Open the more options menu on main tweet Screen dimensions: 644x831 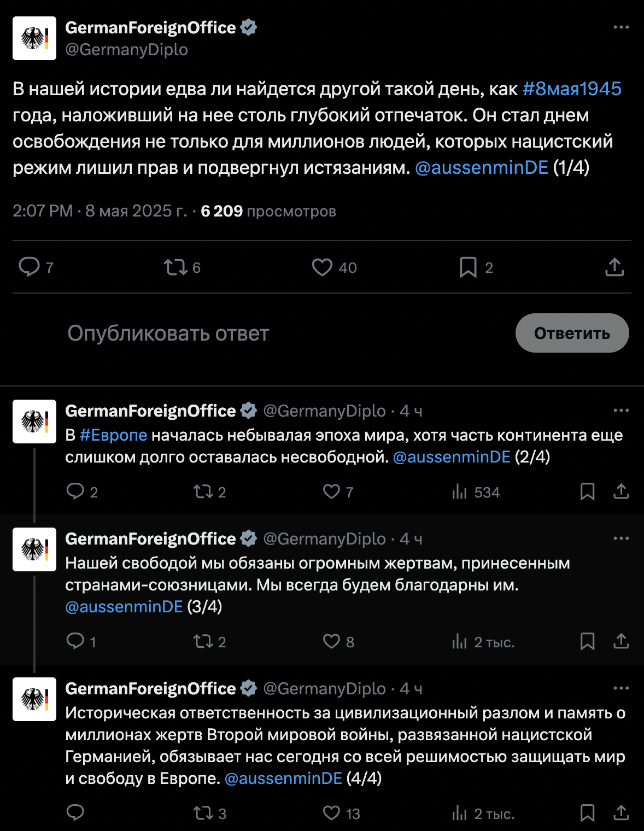pyautogui.click(x=621, y=27)
